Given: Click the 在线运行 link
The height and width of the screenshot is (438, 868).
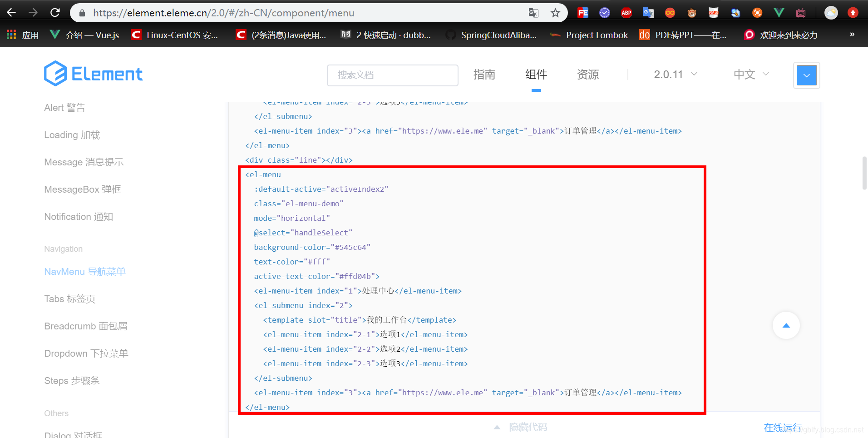Looking at the screenshot, I should tap(783, 428).
